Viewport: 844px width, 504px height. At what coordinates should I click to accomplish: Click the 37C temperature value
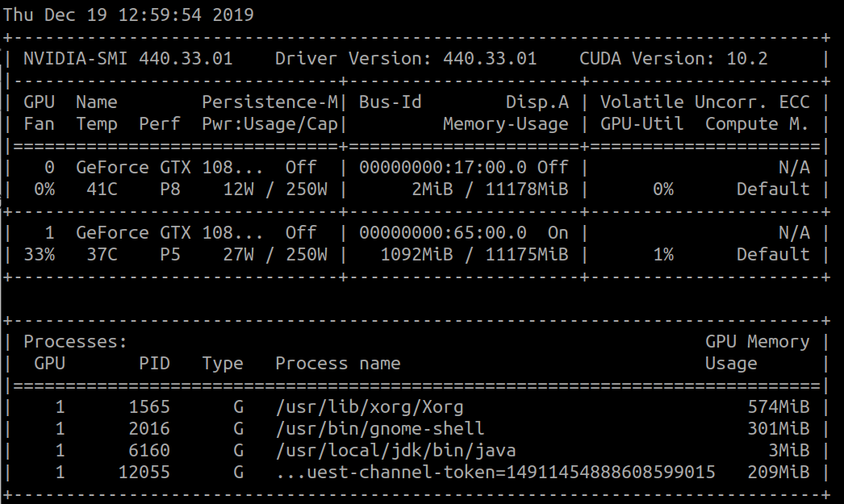point(102,254)
